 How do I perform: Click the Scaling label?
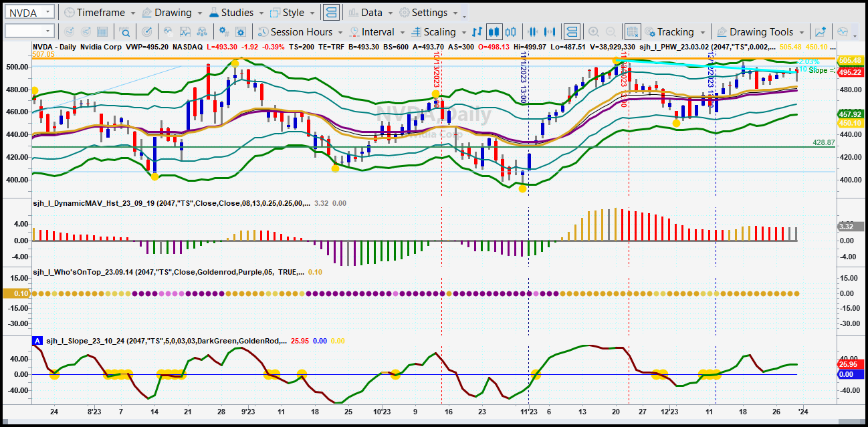[440, 32]
